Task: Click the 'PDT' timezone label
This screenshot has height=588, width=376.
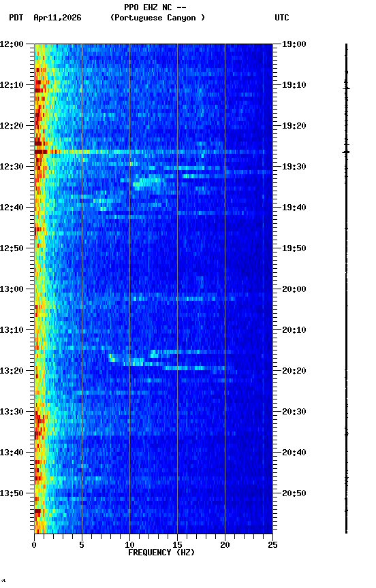Action: tap(16, 18)
